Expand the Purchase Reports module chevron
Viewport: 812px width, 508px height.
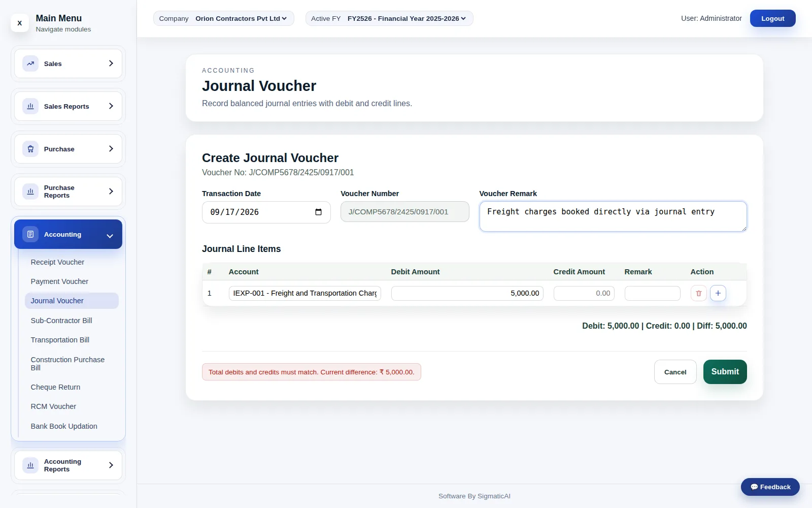pos(111,192)
